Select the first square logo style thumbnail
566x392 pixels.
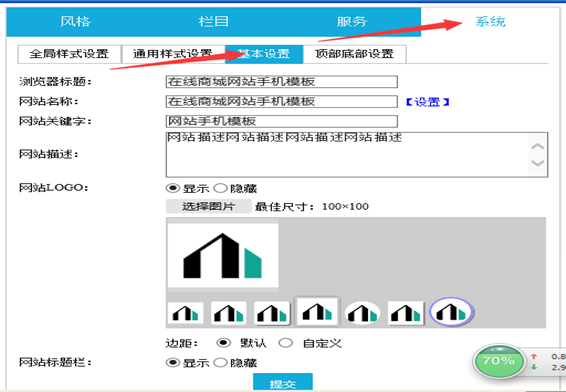(186, 313)
